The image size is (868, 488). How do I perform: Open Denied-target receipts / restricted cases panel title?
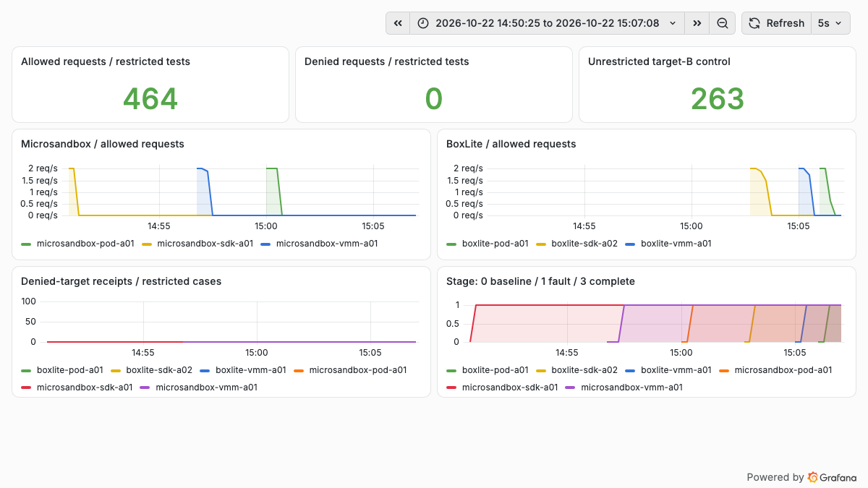pyautogui.click(x=122, y=281)
